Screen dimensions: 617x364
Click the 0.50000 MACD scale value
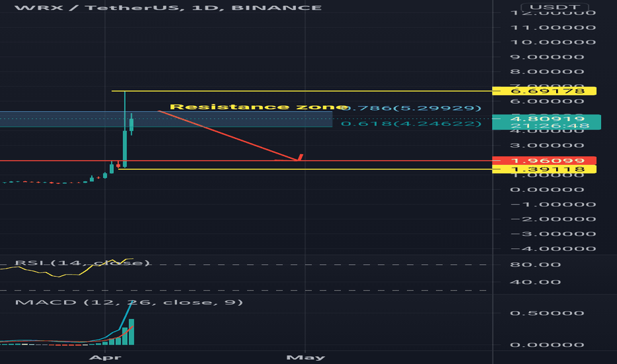[547, 313]
